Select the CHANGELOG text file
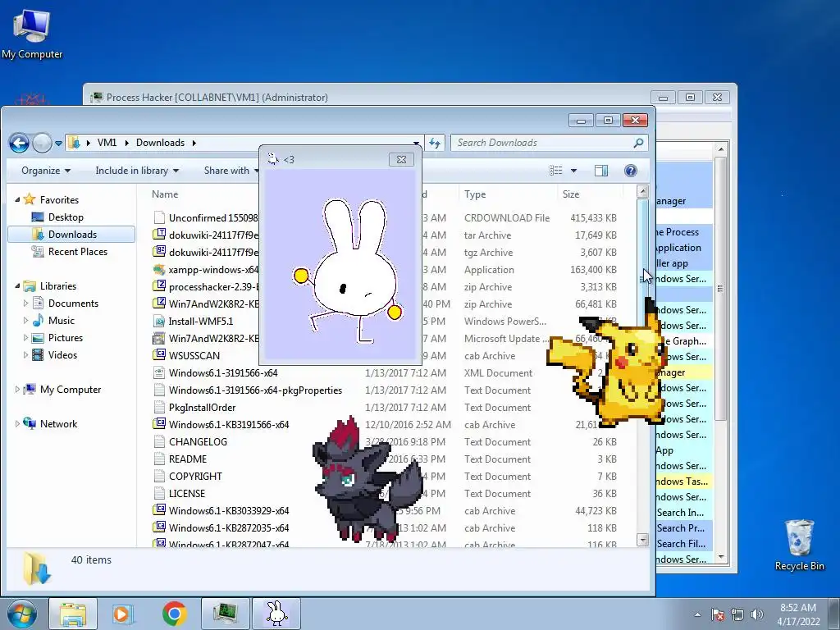The image size is (840, 630). (198, 442)
